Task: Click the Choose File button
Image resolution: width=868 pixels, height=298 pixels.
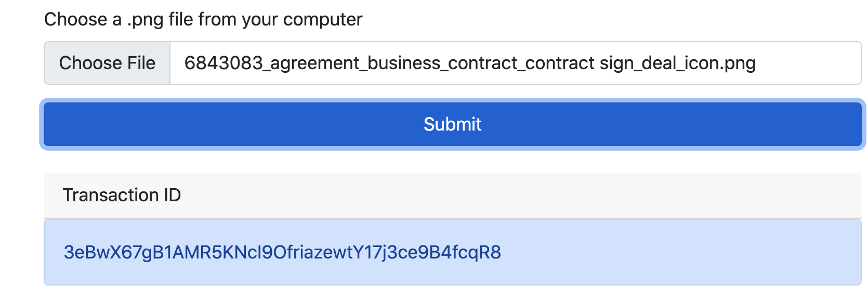Action: point(107,63)
